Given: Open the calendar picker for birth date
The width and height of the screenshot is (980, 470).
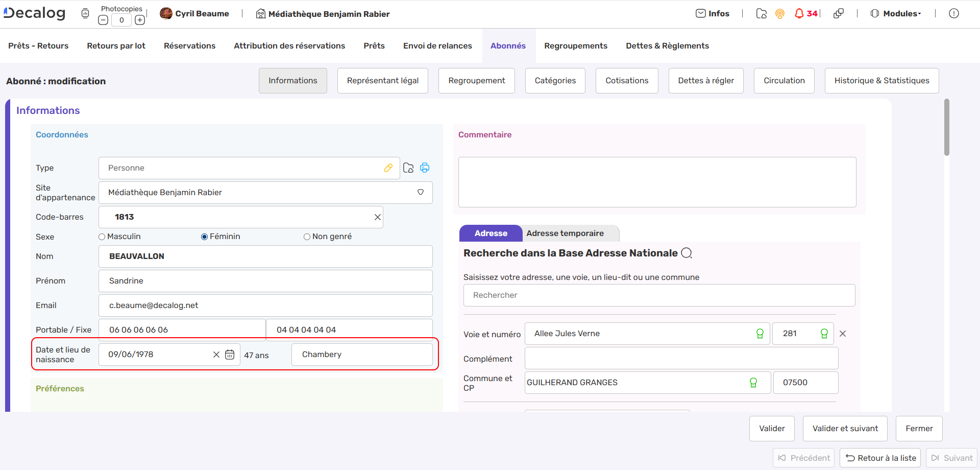Looking at the screenshot, I should [230, 355].
